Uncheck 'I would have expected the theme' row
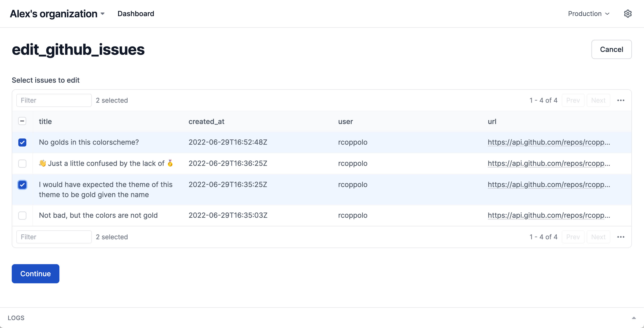Screen dimensions: 644x328 (x=22, y=185)
